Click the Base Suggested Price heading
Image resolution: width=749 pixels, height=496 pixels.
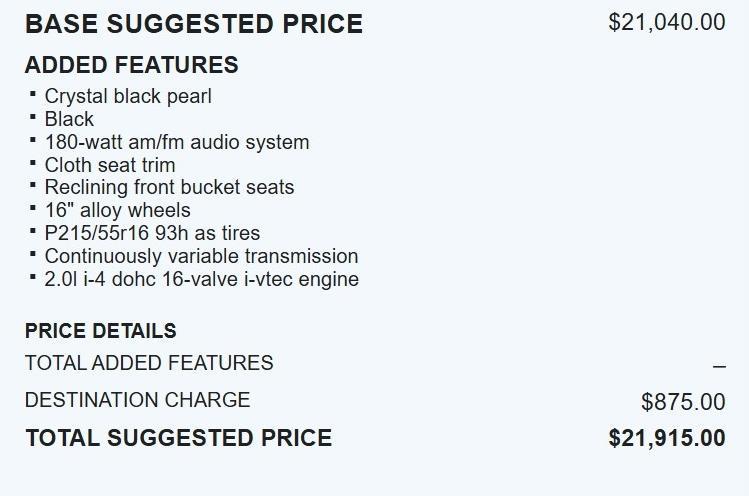(x=193, y=24)
